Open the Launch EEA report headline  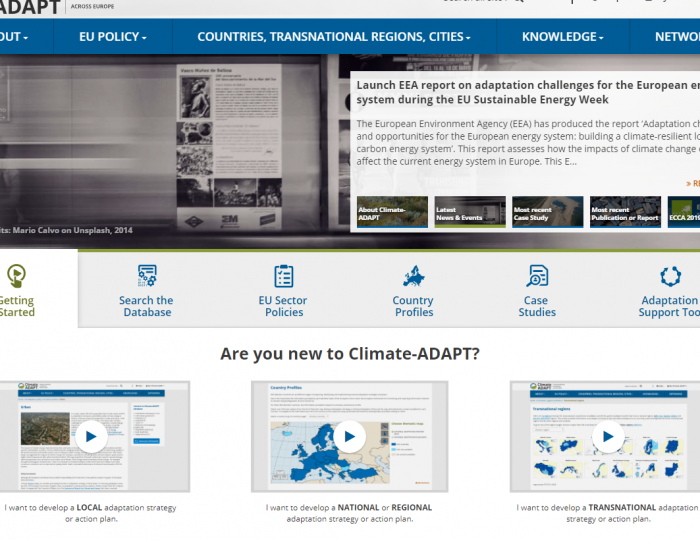pyautogui.click(x=528, y=92)
